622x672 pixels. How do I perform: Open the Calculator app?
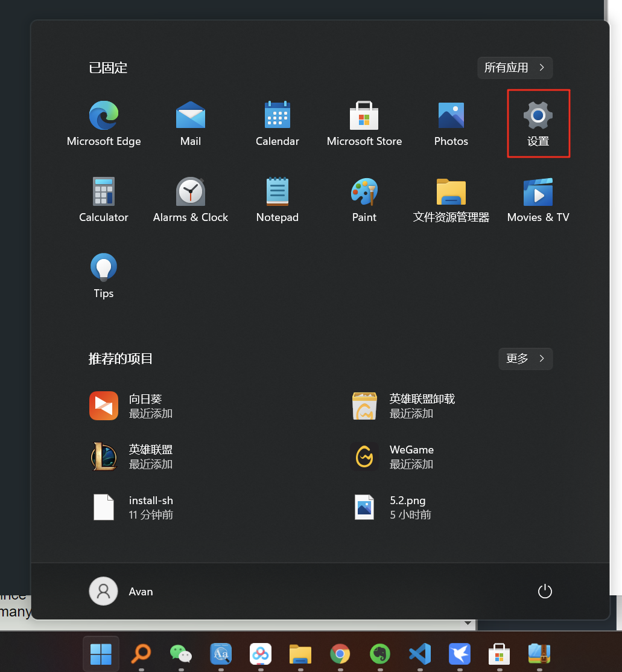[x=104, y=200]
